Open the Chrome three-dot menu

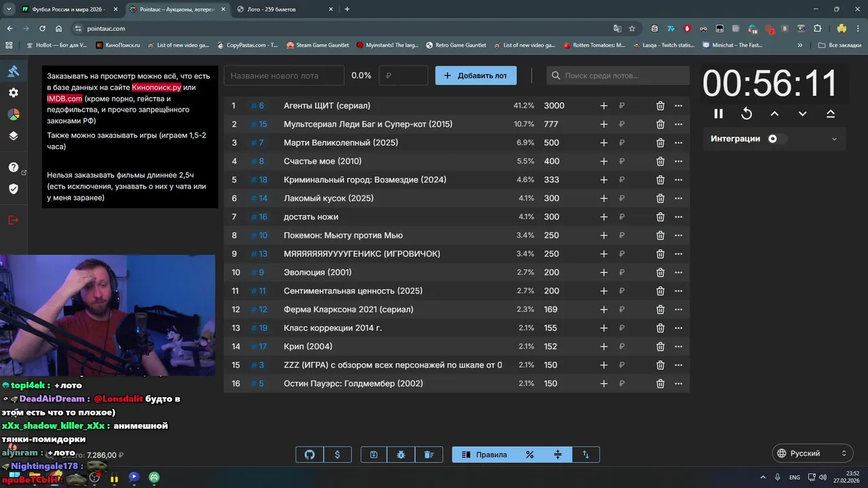coord(858,28)
